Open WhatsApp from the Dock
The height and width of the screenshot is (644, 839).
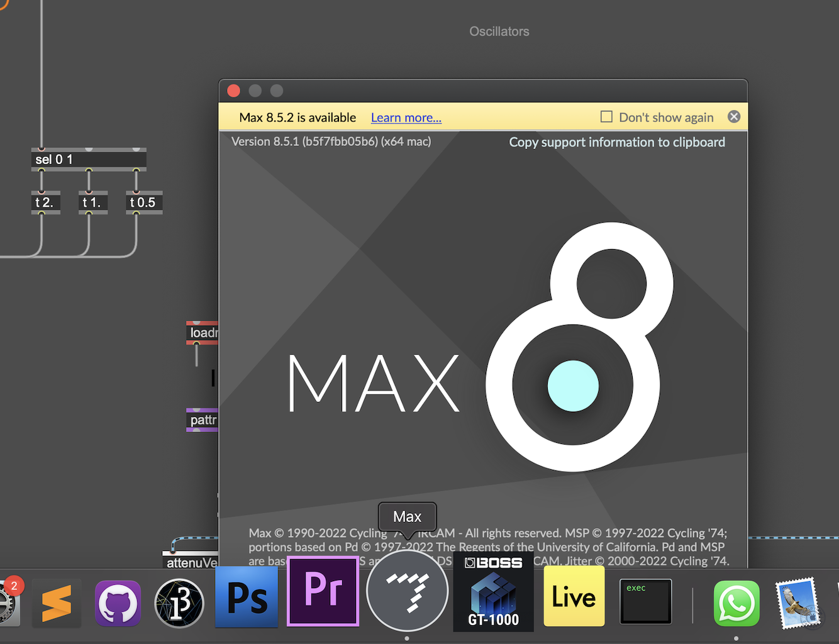736,604
